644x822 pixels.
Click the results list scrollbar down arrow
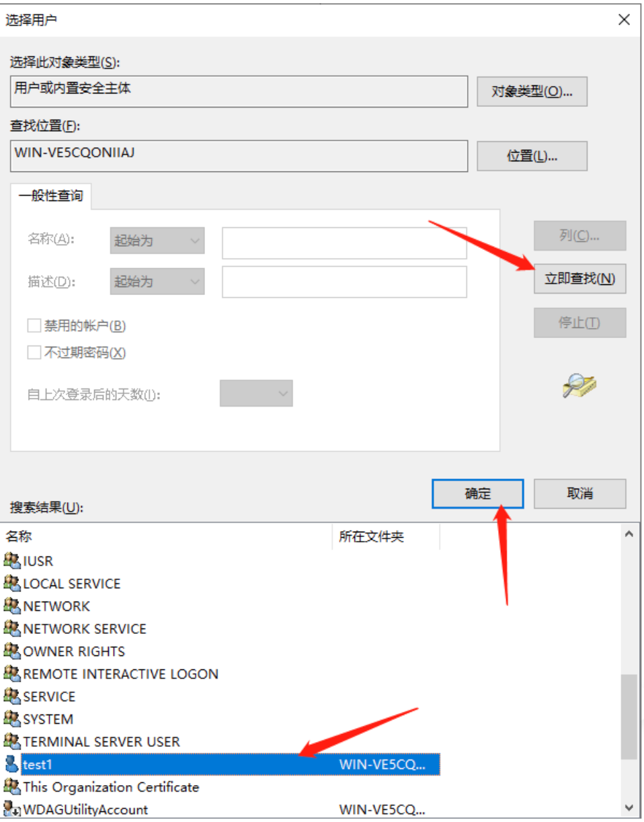click(x=629, y=807)
